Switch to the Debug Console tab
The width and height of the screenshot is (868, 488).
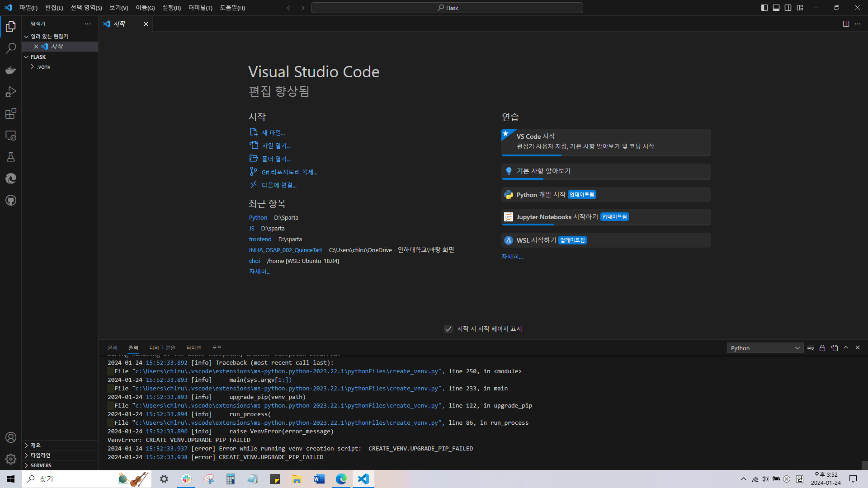pyautogui.click(x=162, y=348)
